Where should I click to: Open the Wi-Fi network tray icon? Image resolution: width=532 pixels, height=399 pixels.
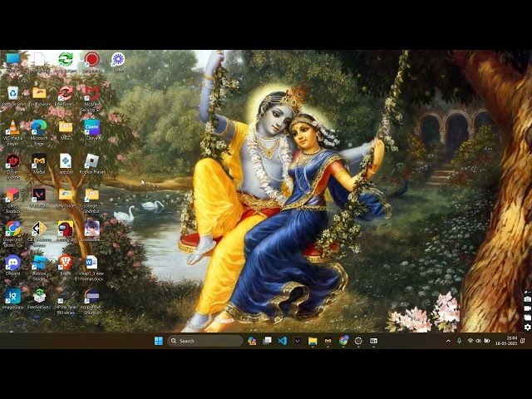click(470, 341)
